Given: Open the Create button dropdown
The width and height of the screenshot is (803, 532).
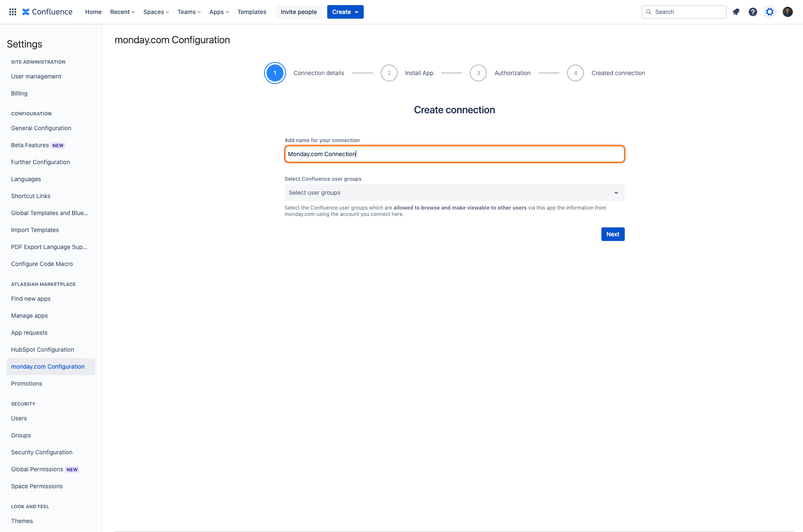Looking at the screenshot, I should [345, 12].
